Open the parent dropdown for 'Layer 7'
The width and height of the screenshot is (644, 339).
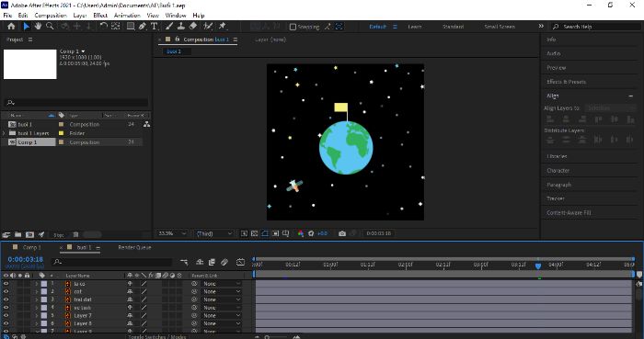[x=222, y=315]
